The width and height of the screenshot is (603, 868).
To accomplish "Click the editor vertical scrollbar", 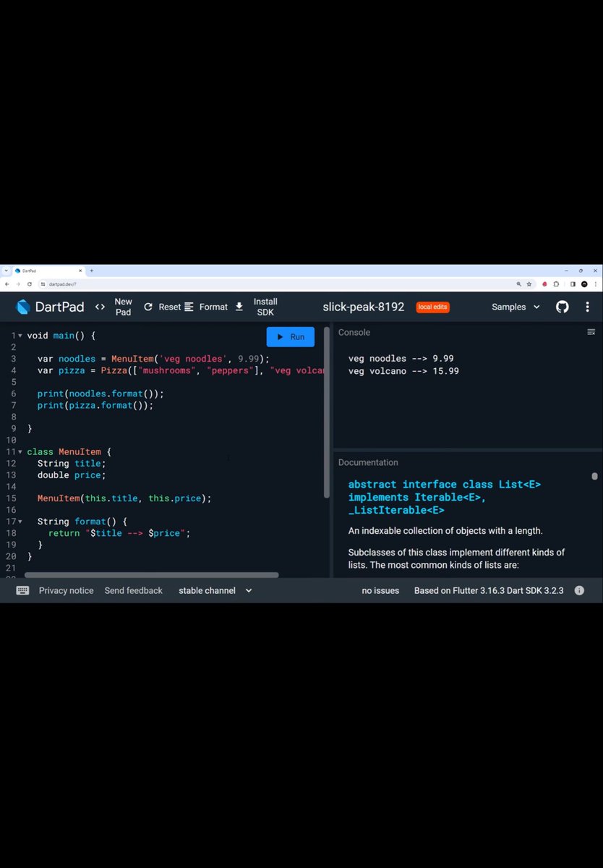I will coord(326,412).
